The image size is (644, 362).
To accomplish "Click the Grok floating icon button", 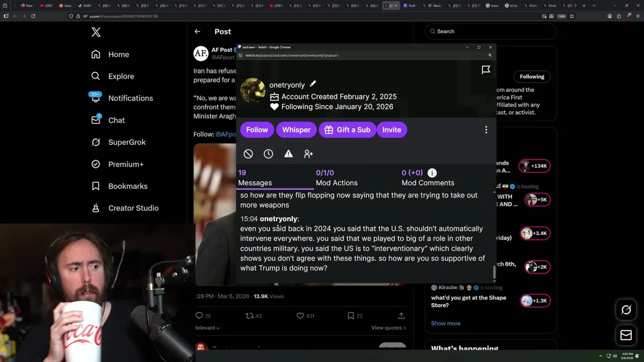I will [x=626, y=310].
